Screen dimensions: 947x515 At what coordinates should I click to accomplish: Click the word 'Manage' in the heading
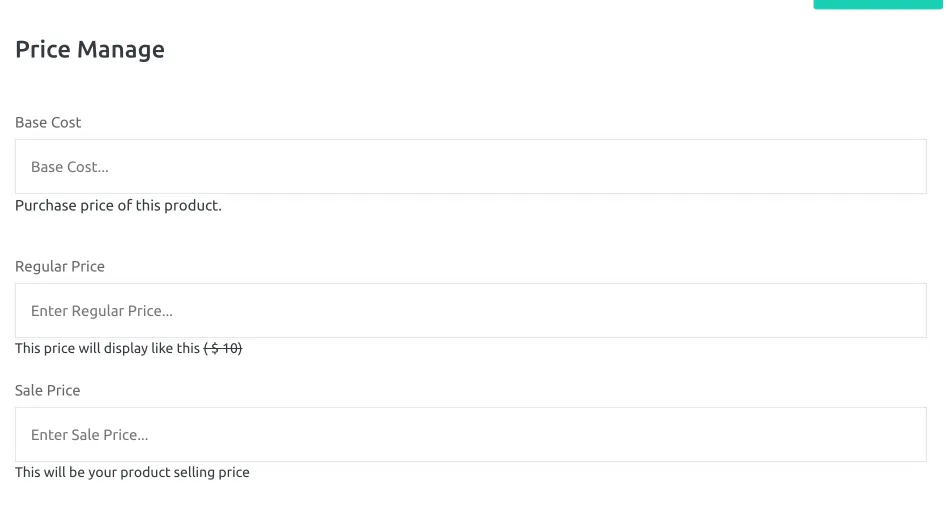pos(121,51)
